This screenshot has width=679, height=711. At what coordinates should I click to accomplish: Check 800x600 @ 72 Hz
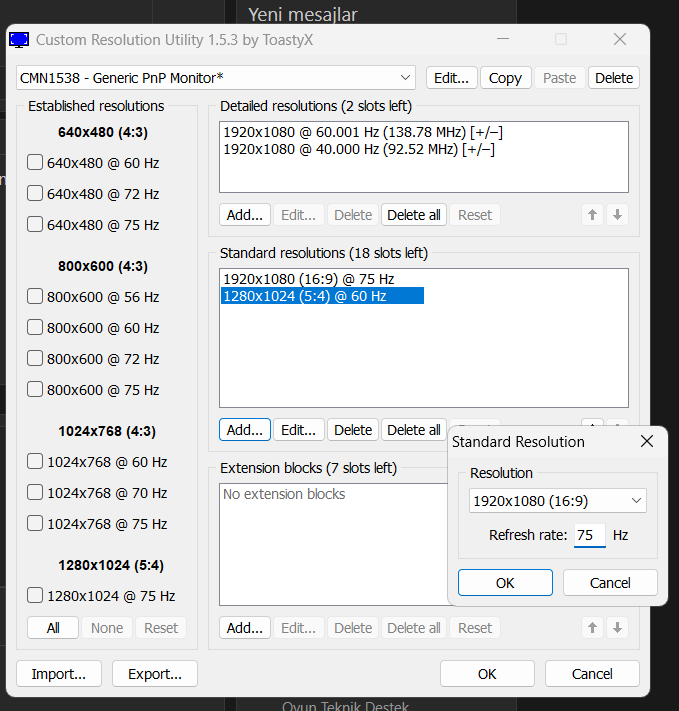[35, 358]
